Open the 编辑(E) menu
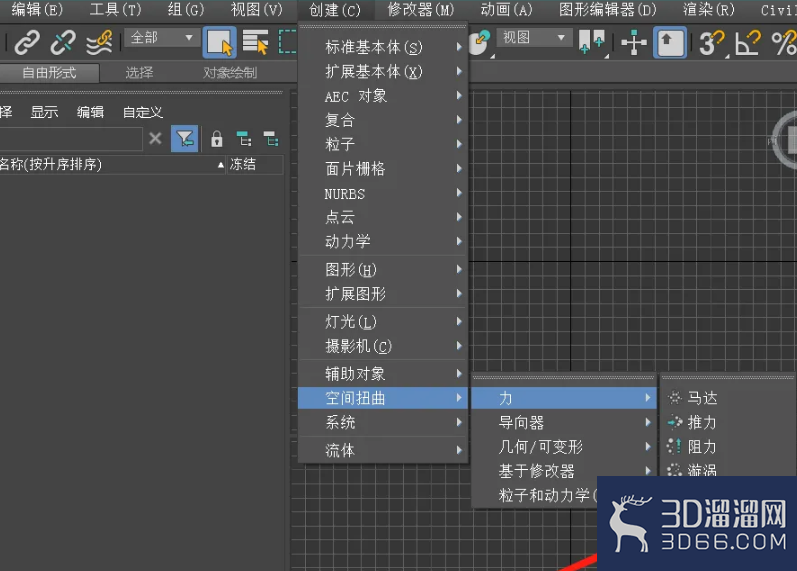The height and width of the screenshot is (571, 797). (37, 10)
